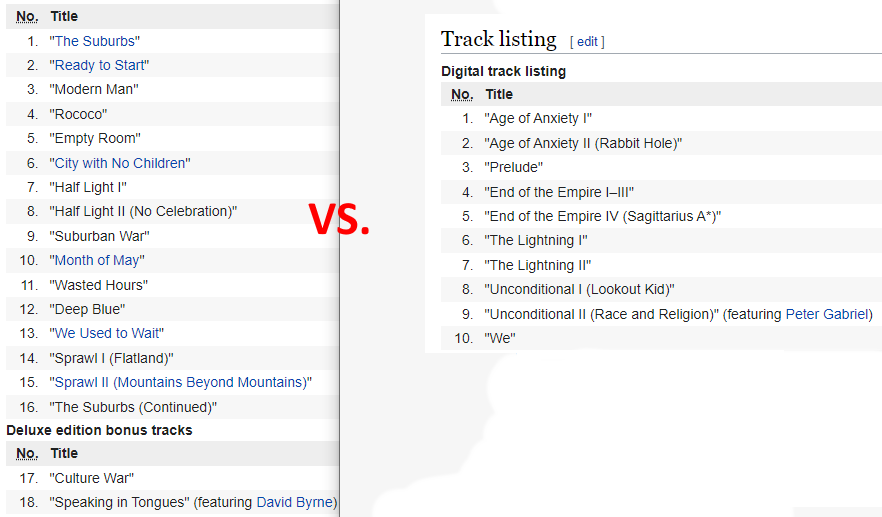Viewport: 882px width, 517px height.
Task: Click the "No." header in the Digital track listing
Action: tap(462, 95)
